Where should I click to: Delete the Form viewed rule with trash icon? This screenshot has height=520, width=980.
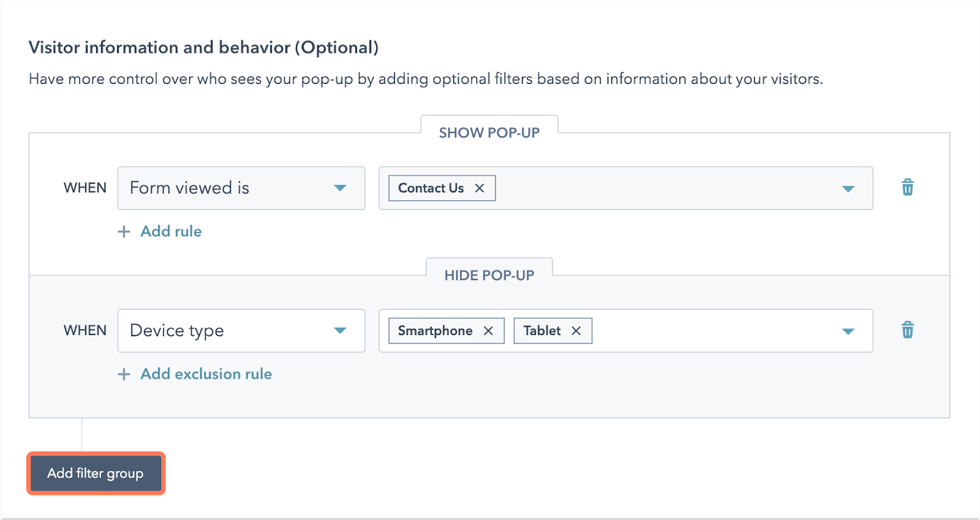pyautogui.click(x=907, y=187)
